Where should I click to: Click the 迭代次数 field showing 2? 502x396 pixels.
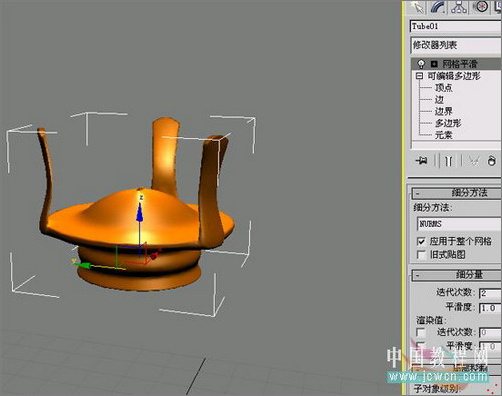tap(490, 293)
